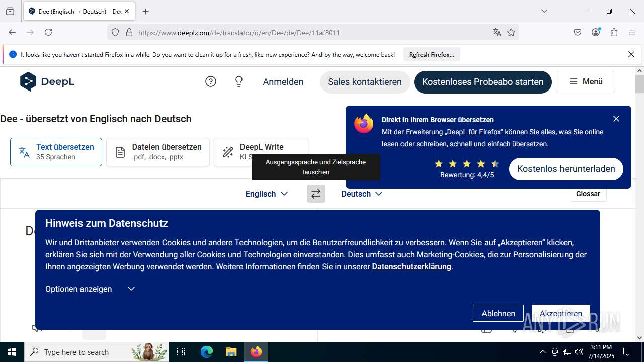Click the lightbulb tips icon
Image resolution: width=644 pixels, height=362 pixels.
[239, 81]
